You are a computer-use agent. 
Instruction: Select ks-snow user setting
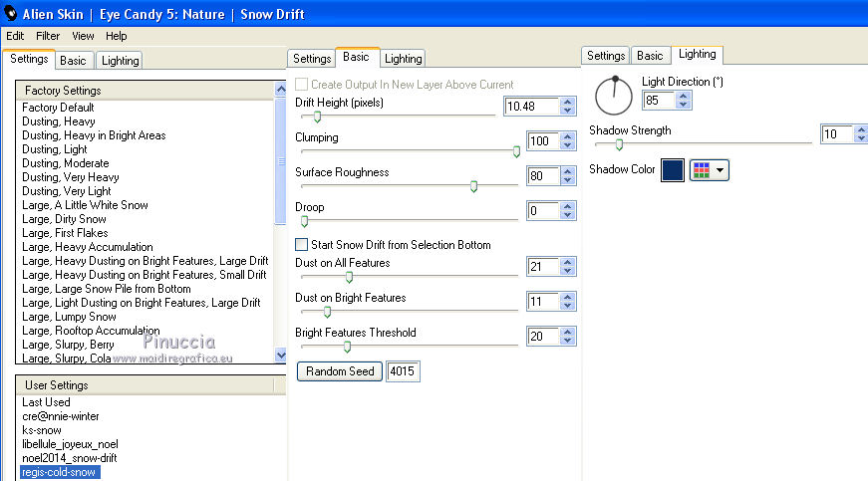[x=42, y=430]
